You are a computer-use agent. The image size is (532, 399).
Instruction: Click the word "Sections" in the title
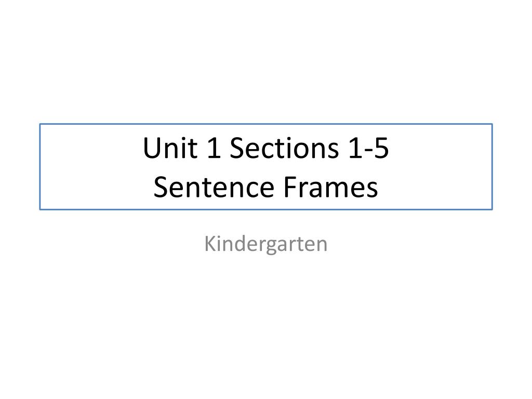[x=284, y=148]
